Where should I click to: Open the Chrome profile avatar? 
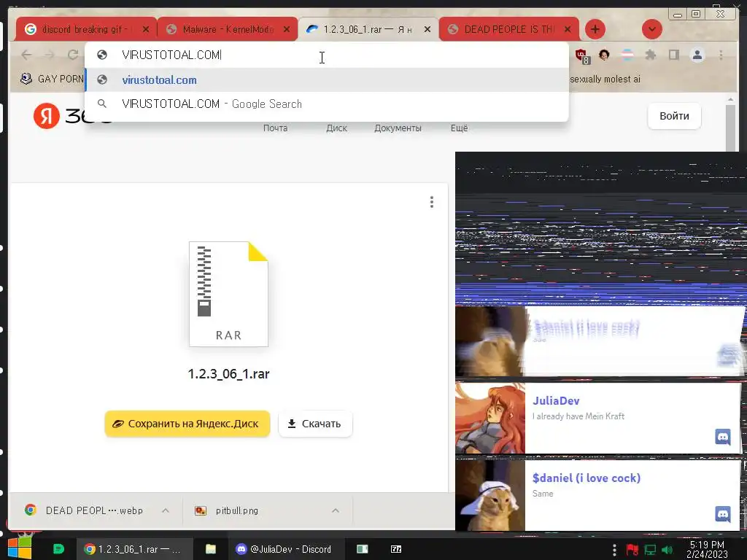pyautogui.click(x=697, y=55)
